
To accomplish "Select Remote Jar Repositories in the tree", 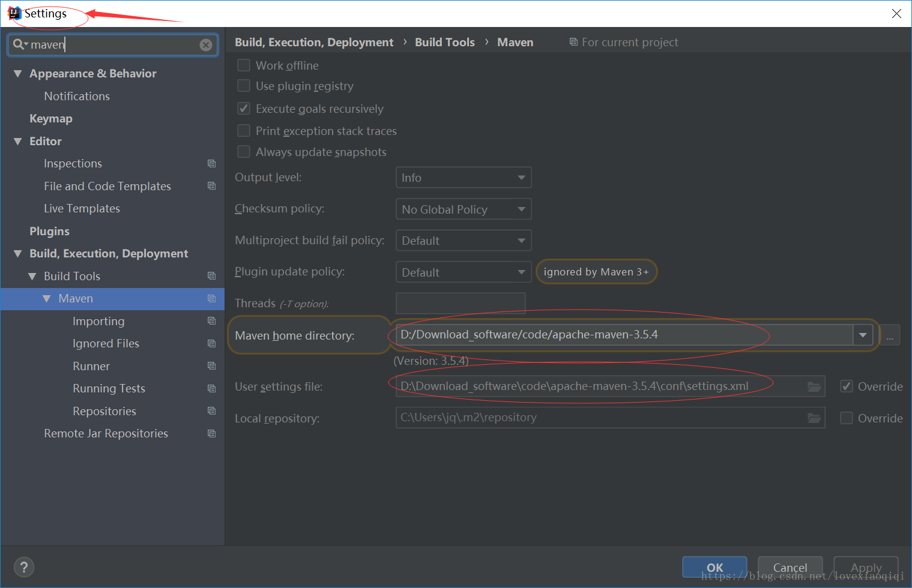I will [x=106, y=433].
